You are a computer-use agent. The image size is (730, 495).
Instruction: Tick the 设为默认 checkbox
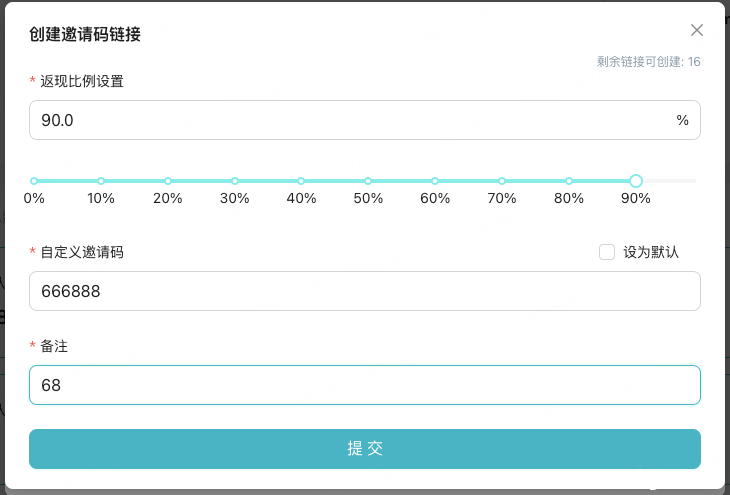[x=607, y=252]
